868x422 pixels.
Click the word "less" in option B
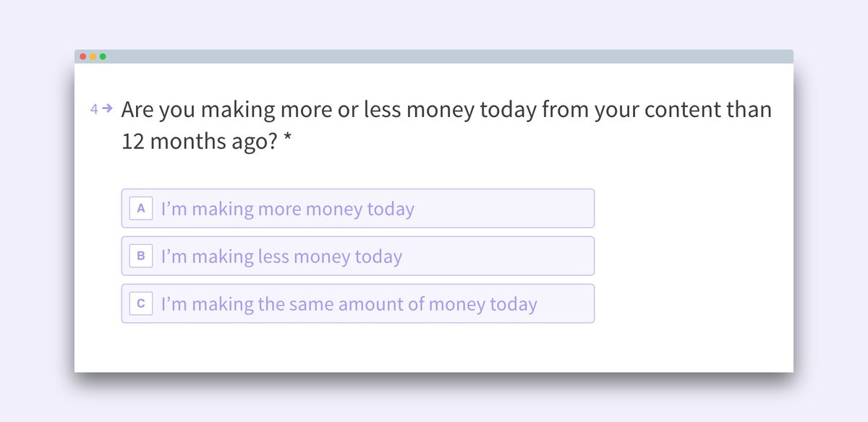274,257
